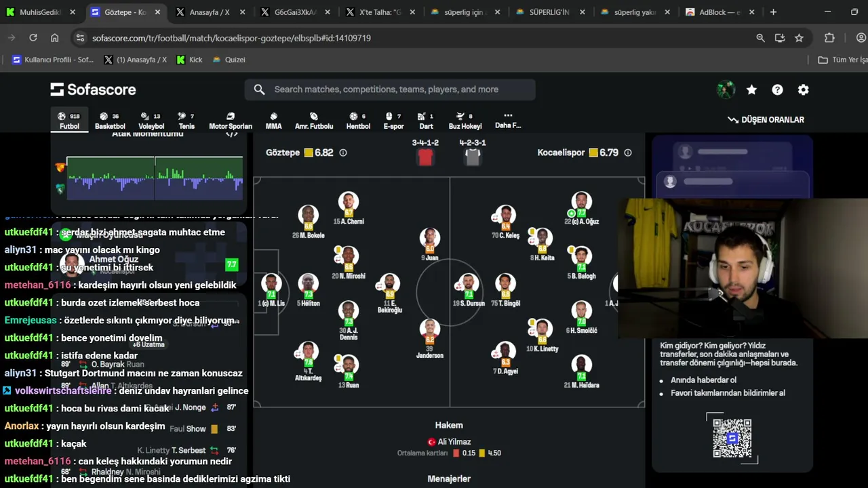The width and height of the screenshot is (868, 488).
Task: Click the Atak Momentumu graph
Action: [155, 178]
